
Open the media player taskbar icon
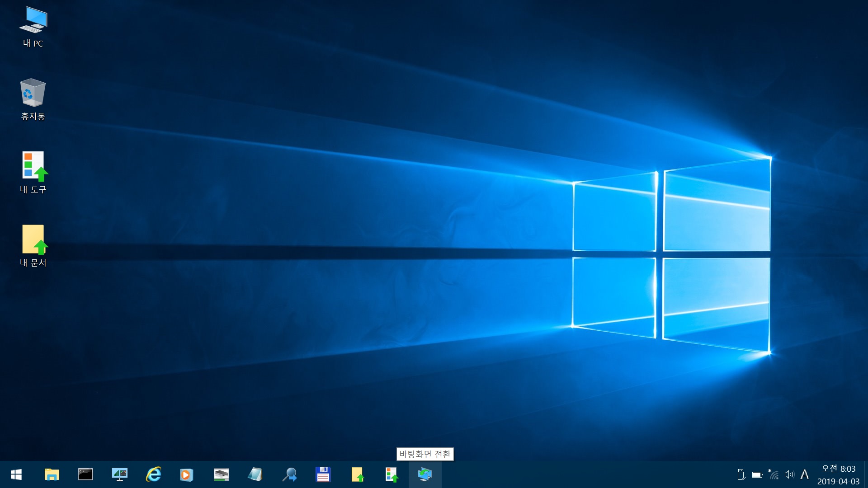coord(187,474)
